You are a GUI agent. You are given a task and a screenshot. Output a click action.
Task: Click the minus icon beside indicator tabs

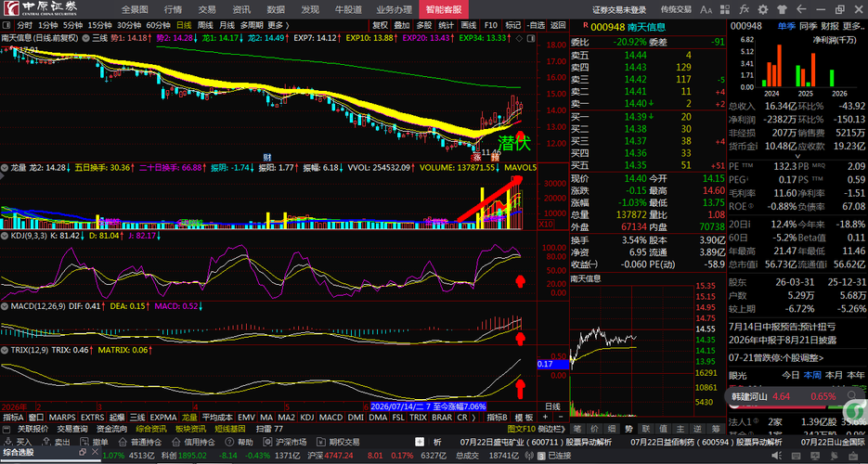click(x=559, y=418)
